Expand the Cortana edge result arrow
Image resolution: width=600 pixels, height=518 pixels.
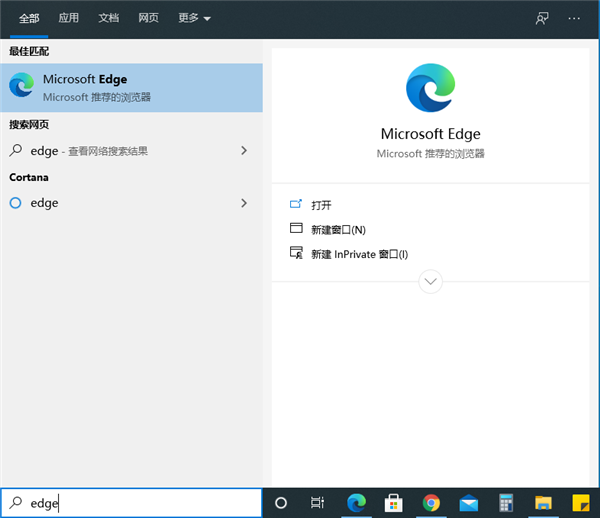click(x=244, y=203)
